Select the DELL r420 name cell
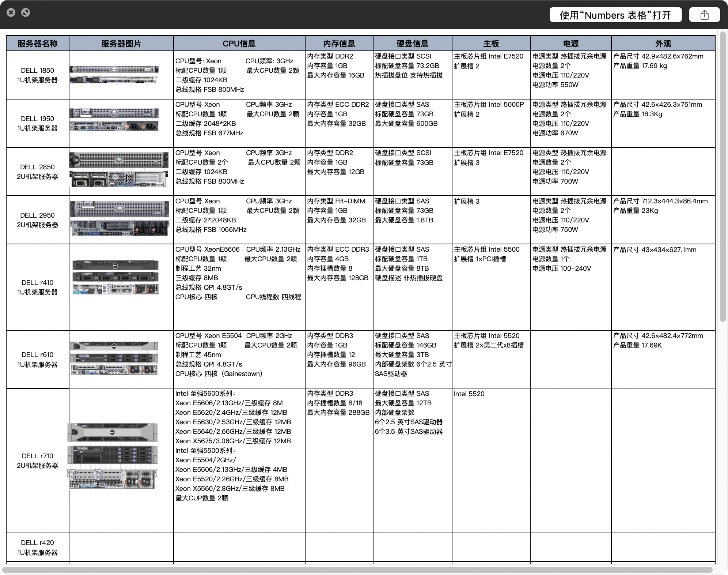The height and width of the screenshot is (575, 728). (x=37, y=548)
